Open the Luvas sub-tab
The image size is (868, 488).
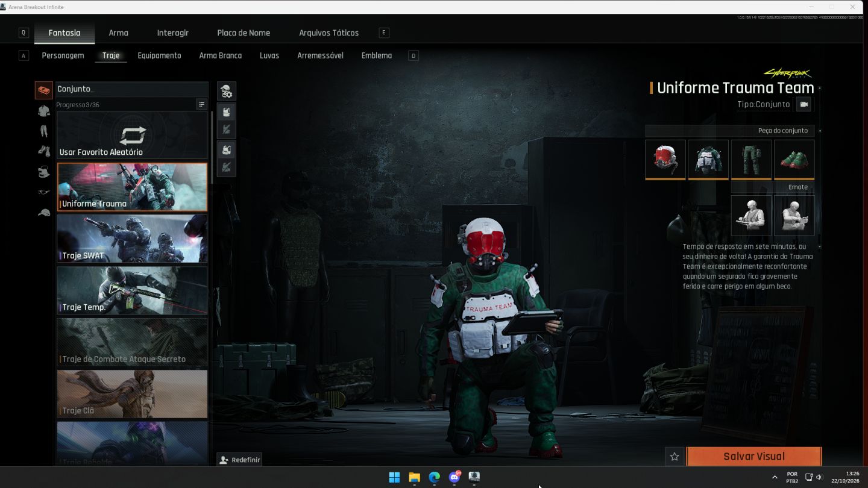pyautogui.click(x=269, y=55)
